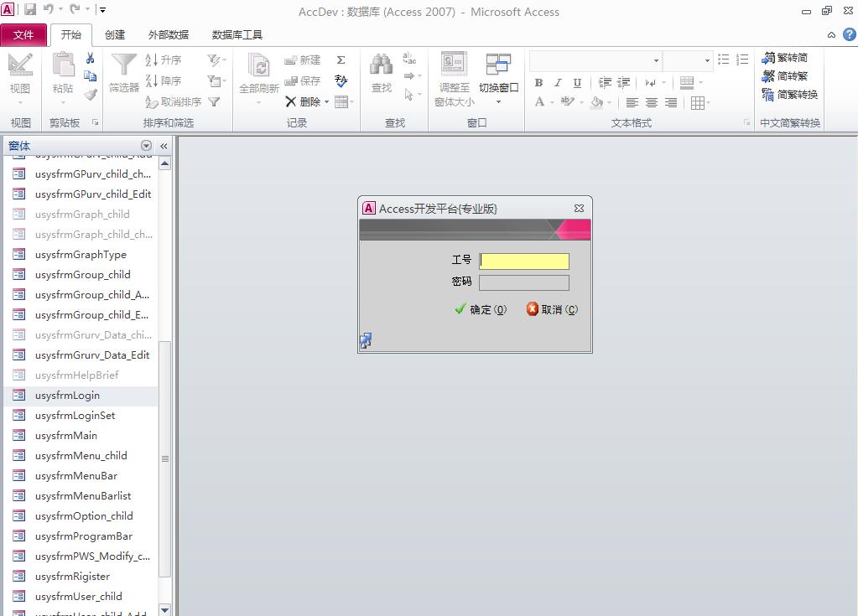The width and height of the screenshot is (858, 616).
Task: Click the copy icon in clipboard group
Action: pos(91,76)
